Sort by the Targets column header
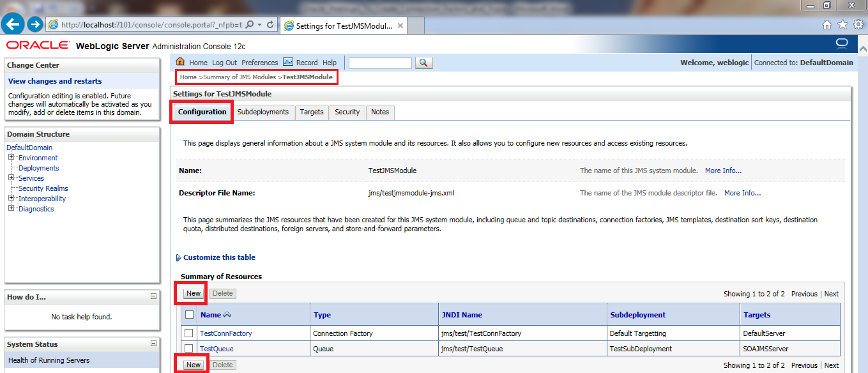This screenshot has width=868, height=373. coord(757,315)
